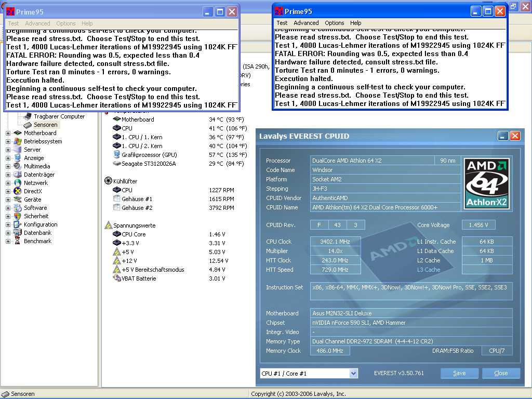Open Options menu in left Prime95 window
532x399 pixels.
point(66,23)
